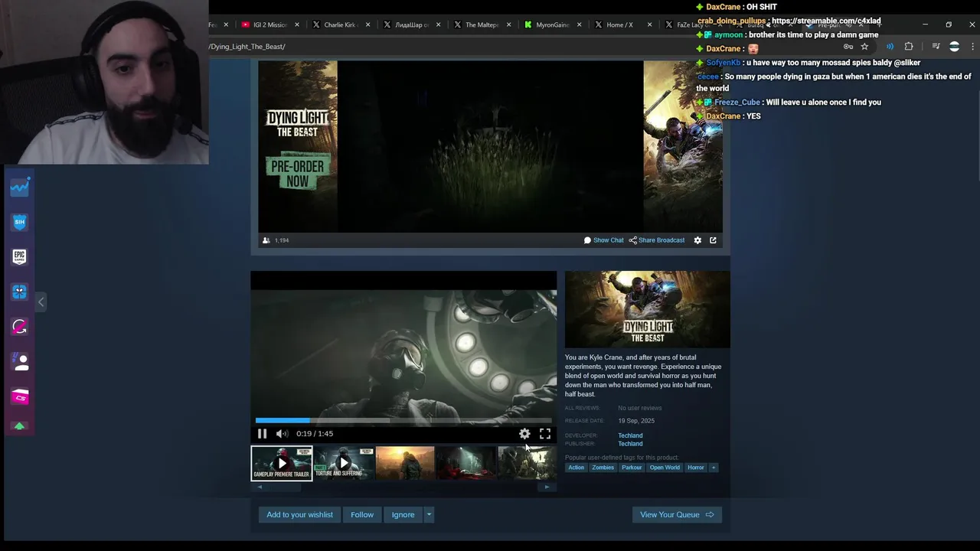Select the Torture and Suffering video thumbnail
This screenshot has height=551, width=980.
344,464
